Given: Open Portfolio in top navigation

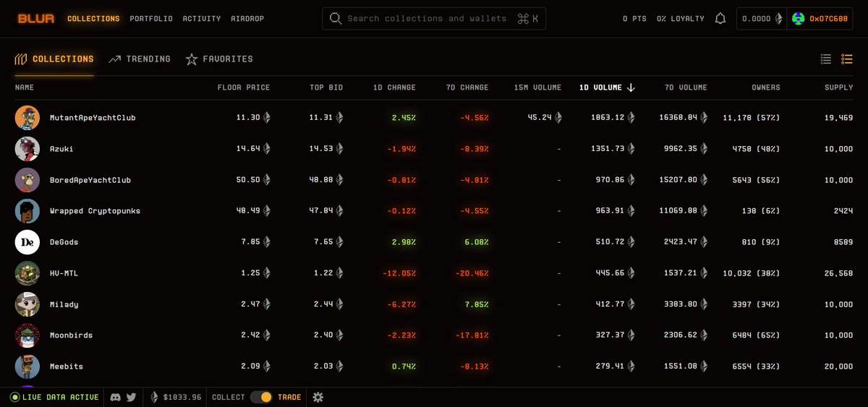Looking at the screenshot, I should click(151, 19).
